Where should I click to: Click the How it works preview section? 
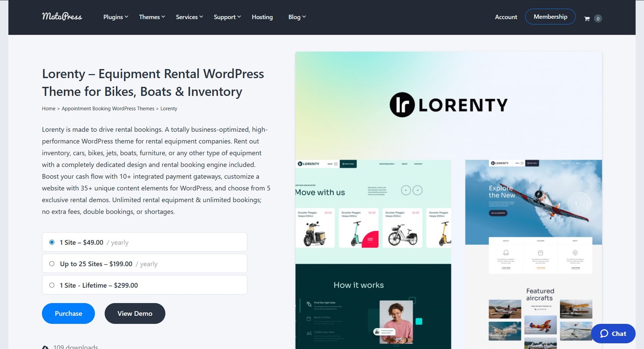coord(373,306)
